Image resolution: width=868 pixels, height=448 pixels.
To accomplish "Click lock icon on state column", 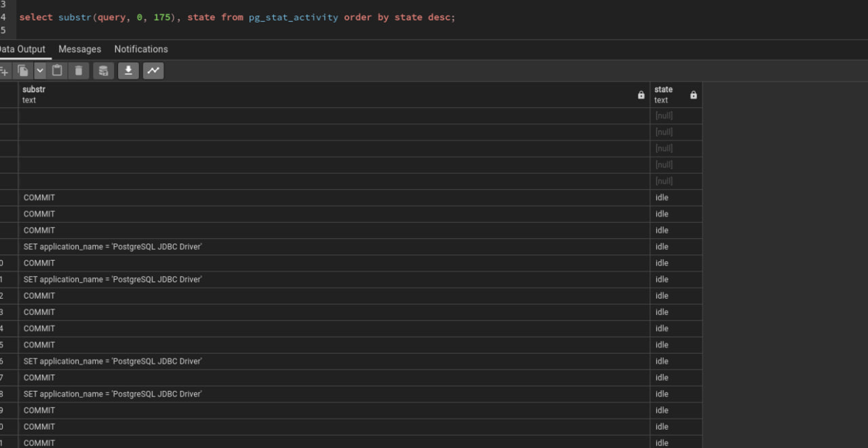I will pyautogui.click(x=693, y=95).
